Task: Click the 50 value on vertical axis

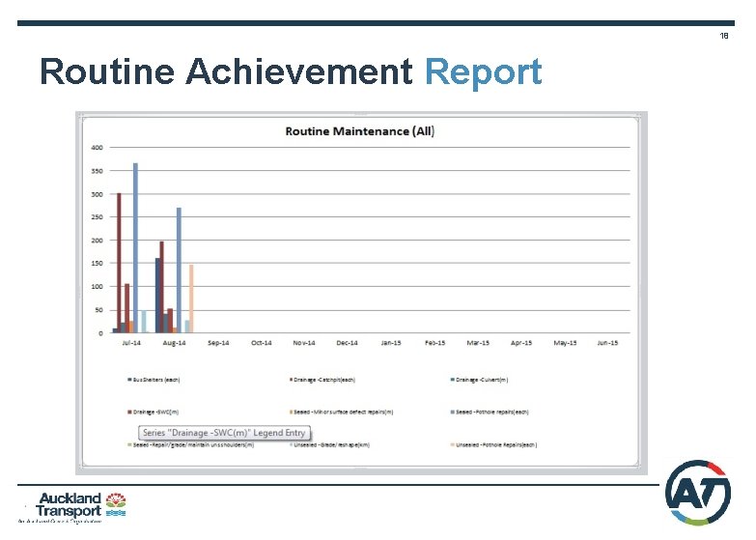Action: tap(98, 310)
